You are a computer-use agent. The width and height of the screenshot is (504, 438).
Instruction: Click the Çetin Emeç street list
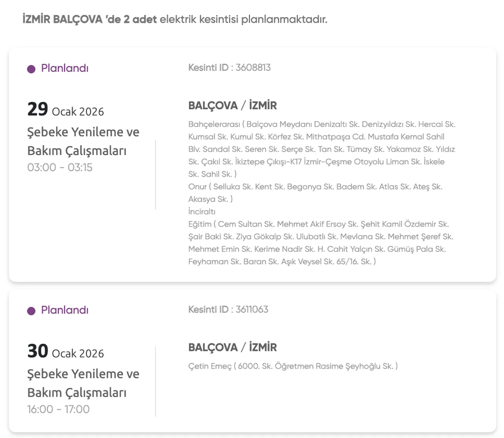293,366
